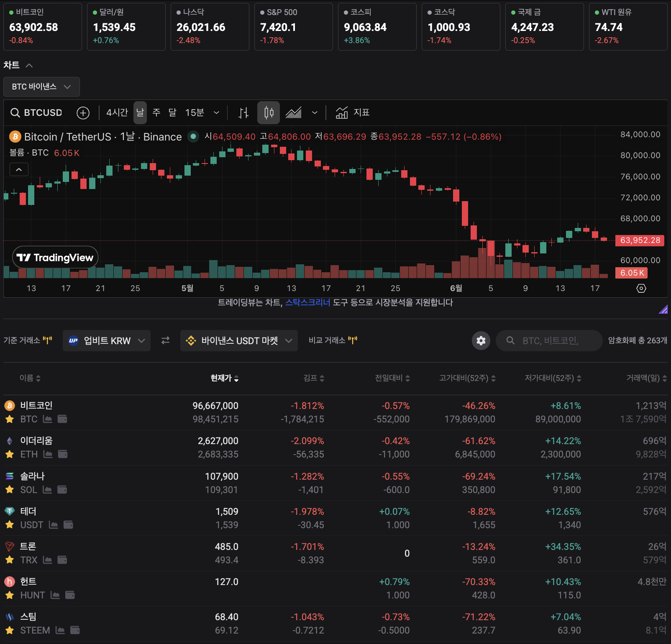This screenshot has height=644, width=671.
Task: Sort the table by 김프
Action: (314, 378)
